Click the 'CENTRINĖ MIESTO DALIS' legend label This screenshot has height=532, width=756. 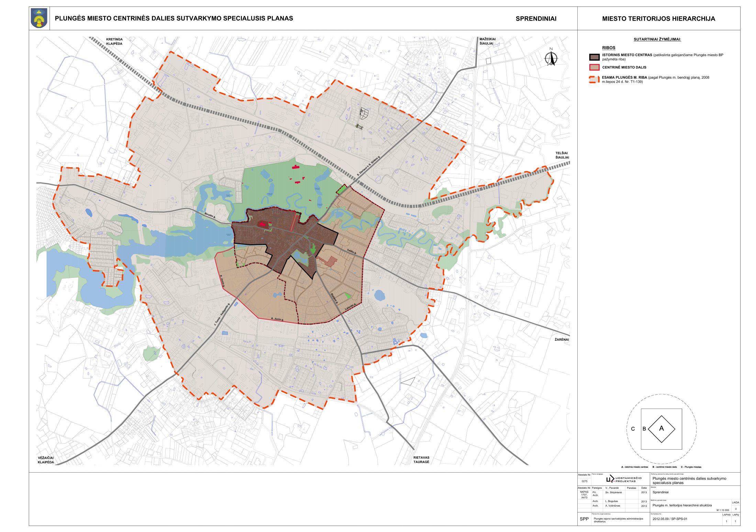click(x=624, y=67)
